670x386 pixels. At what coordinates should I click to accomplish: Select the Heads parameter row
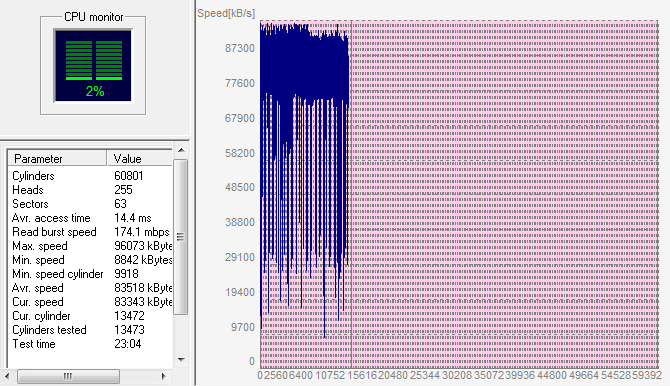pos(90,190)
